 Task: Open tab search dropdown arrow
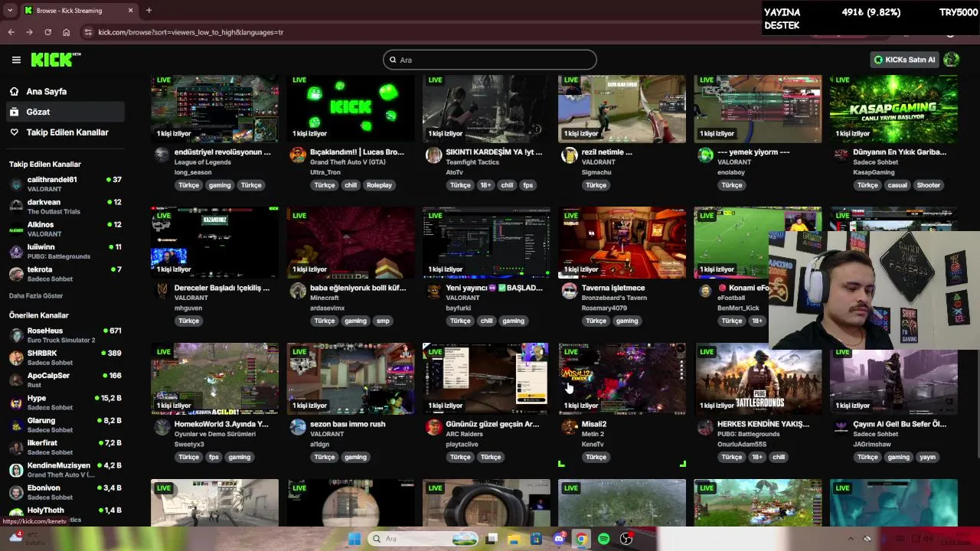10,11
